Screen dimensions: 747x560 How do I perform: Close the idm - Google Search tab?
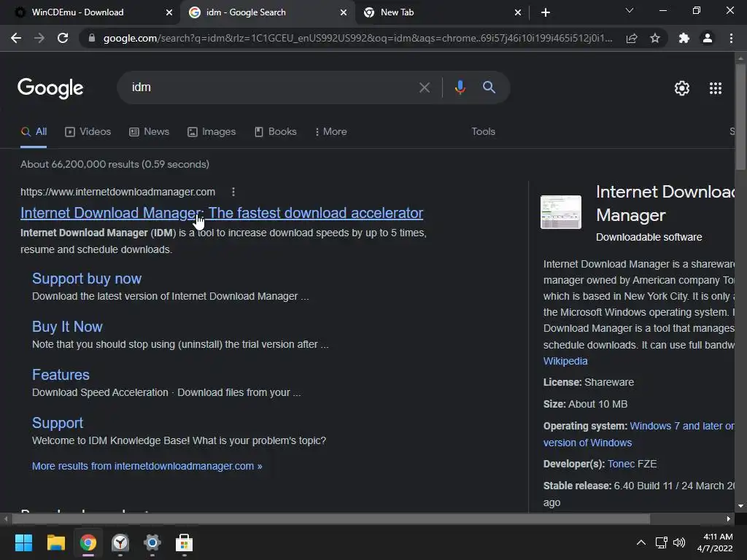(344, 12)
